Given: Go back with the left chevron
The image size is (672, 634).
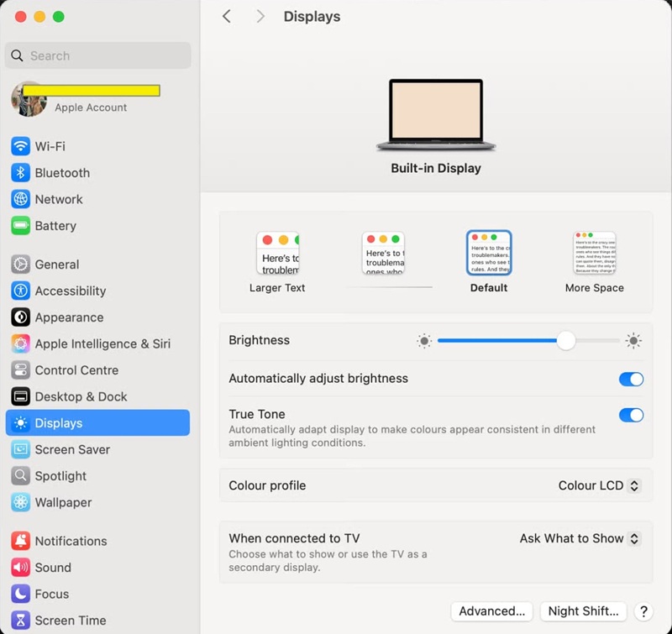Looking at the screenshot, I should tap(227, 17).
